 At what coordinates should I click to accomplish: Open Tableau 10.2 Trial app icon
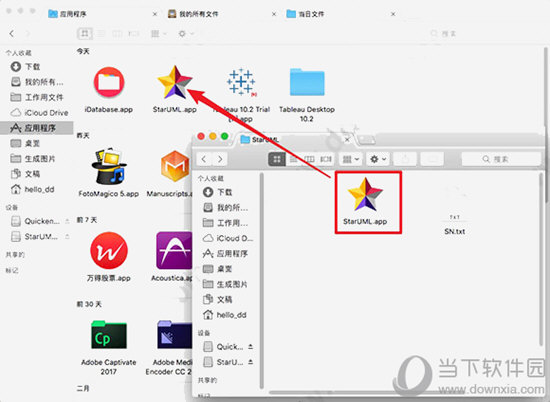241,82
